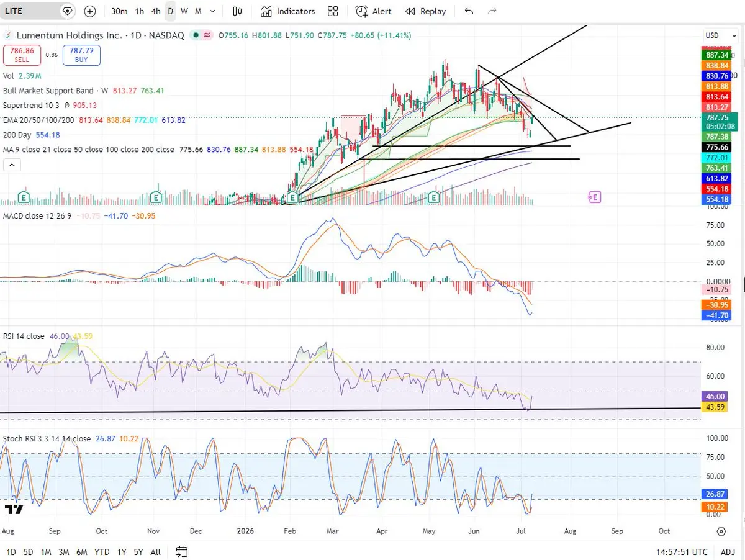
Task: Set the date range to 6M
Action: [x=82, y=552]
